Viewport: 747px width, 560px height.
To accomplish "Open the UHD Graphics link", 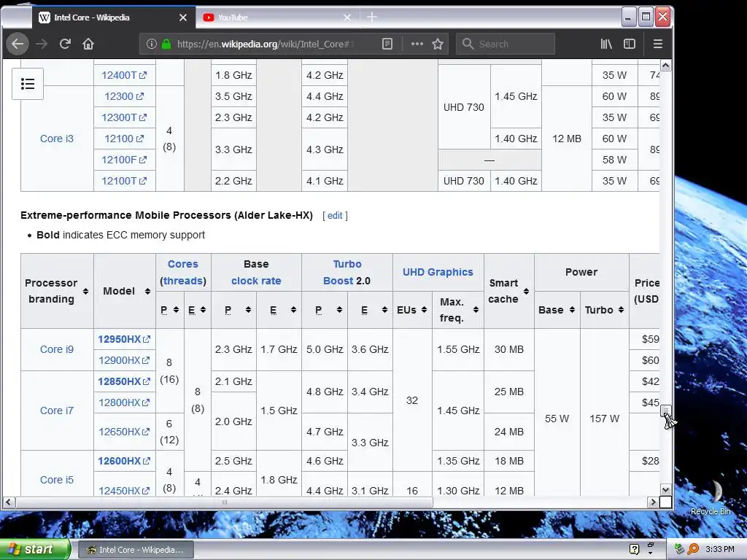I will click(438, 273).
